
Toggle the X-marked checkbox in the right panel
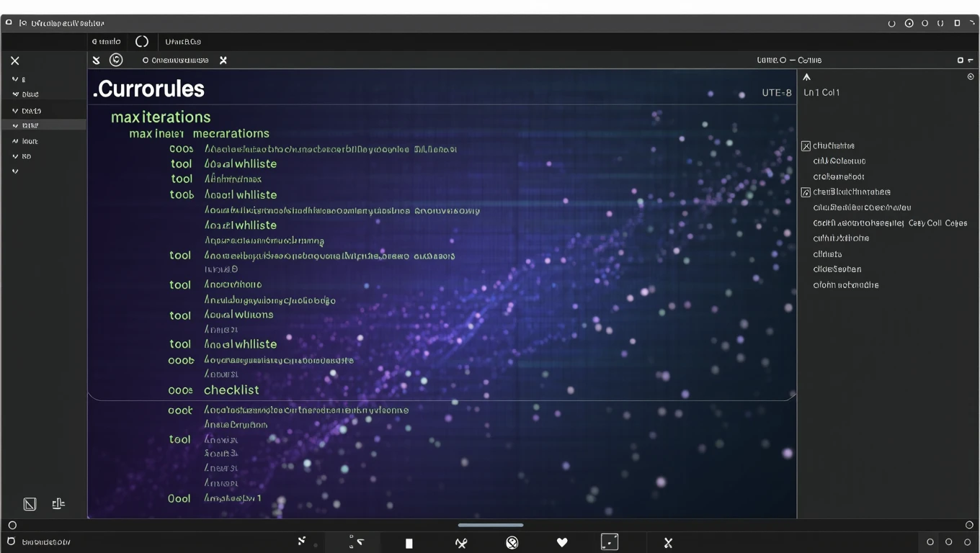[x=806, y=146]
